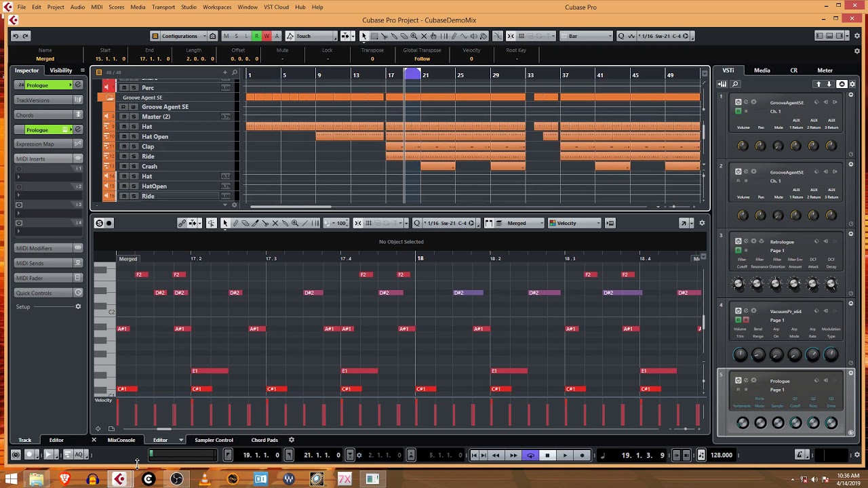Open the Key Editor in separate window arrow icon

684,223
